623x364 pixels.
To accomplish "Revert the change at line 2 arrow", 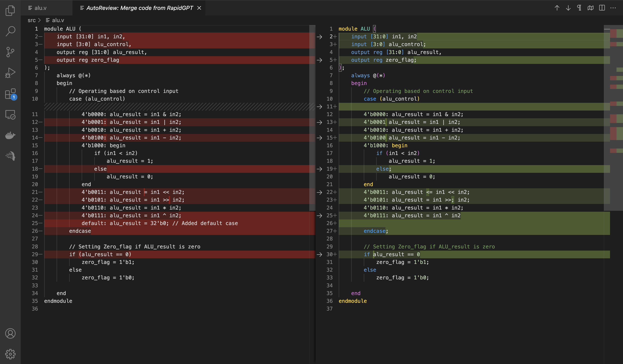I will [319, 37].
